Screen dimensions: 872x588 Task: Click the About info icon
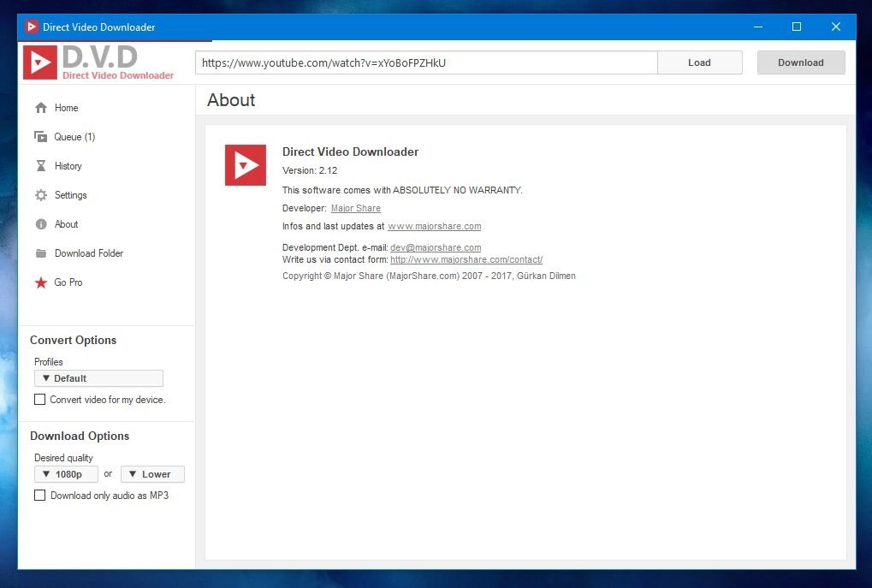click(x=41, y=224)
